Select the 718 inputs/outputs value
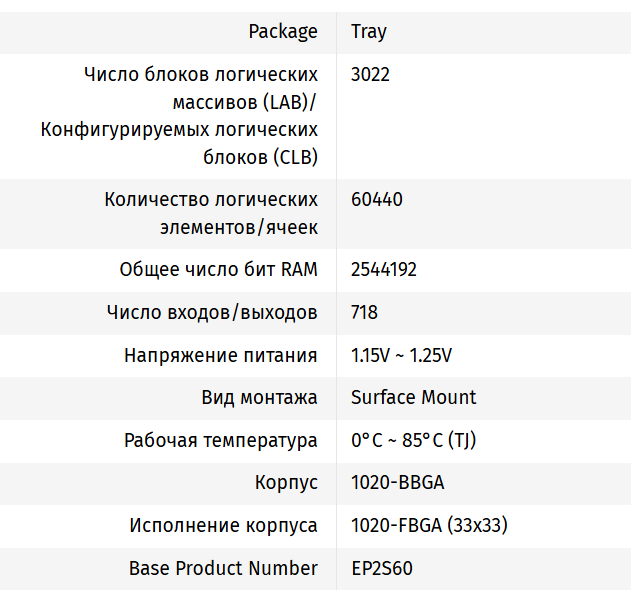 pyautogui.click(x=365, y=312)
